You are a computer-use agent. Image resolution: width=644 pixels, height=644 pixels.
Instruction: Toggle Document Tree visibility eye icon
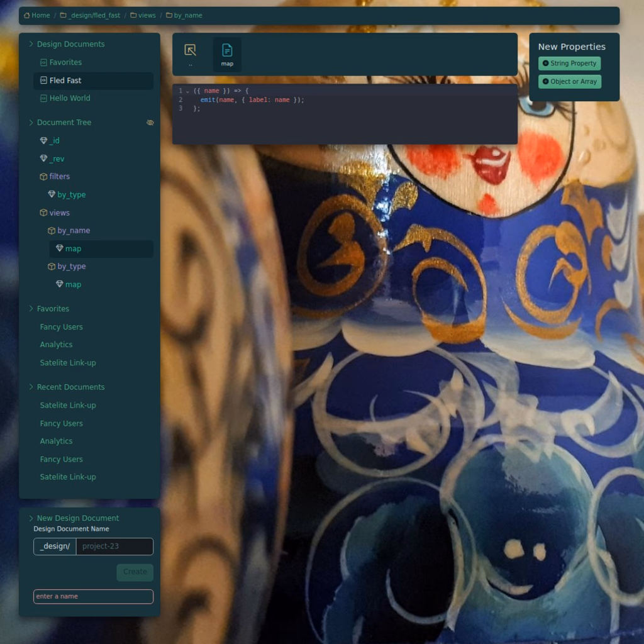pos(150,123)
